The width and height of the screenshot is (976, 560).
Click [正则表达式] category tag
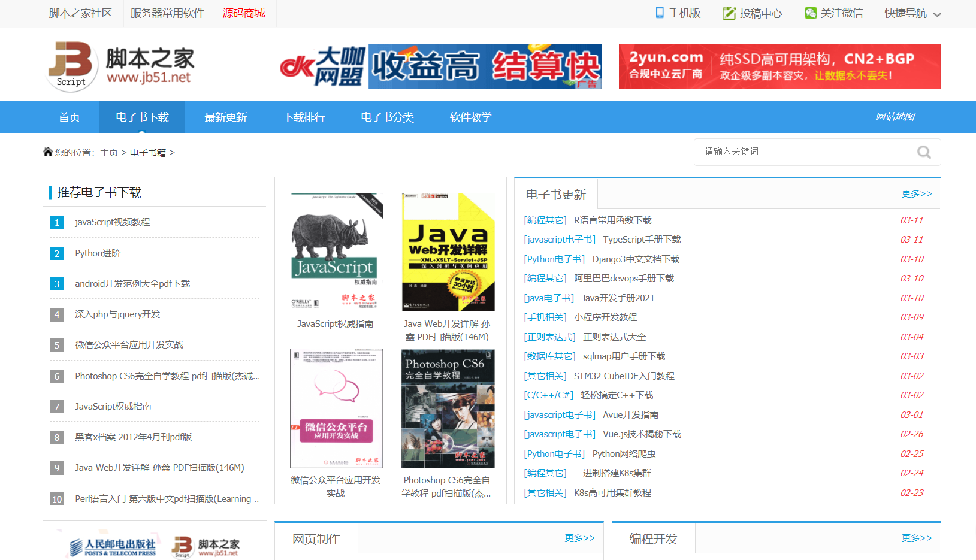(x=550, y=337)
